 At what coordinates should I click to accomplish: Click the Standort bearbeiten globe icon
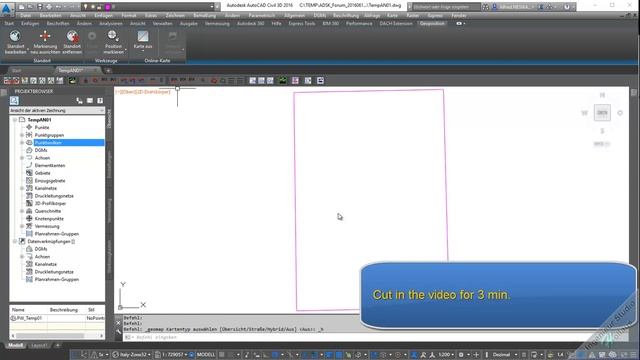point(15,36)
